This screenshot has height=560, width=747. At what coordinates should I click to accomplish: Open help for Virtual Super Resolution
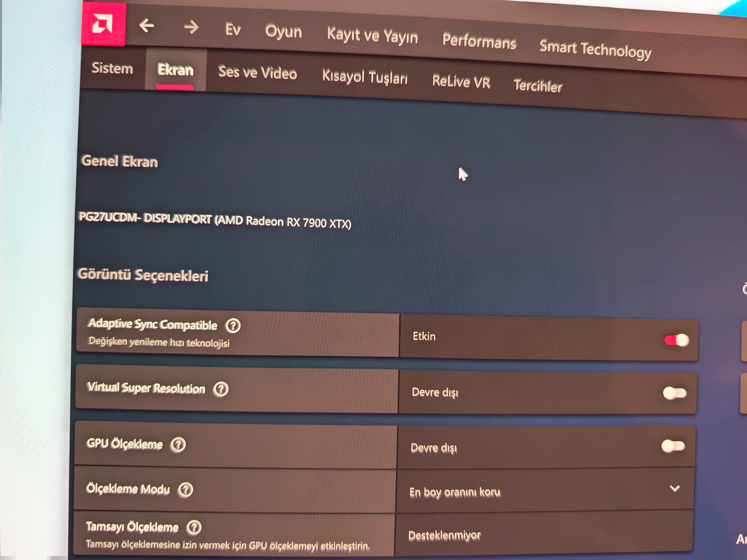pos(221,389)
